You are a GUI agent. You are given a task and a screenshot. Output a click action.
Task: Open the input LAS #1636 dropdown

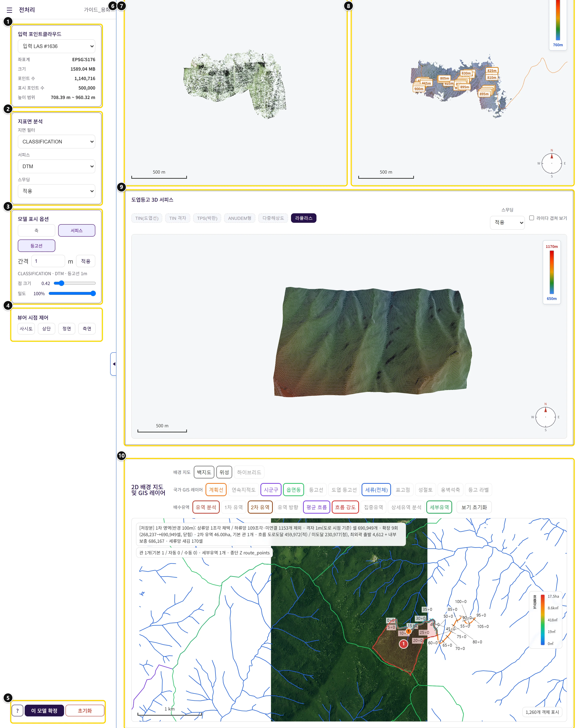pos(56,46)
